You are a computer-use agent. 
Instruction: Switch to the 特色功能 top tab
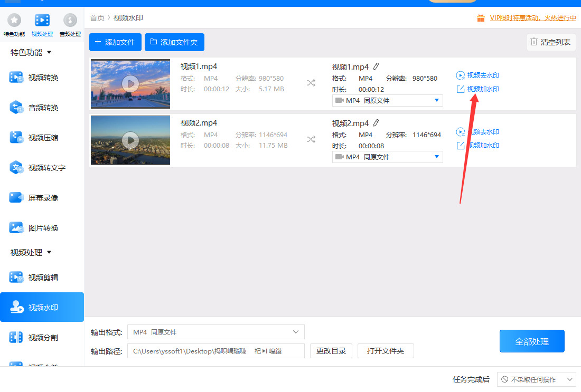pyautogui.click(x=14, y=25)
